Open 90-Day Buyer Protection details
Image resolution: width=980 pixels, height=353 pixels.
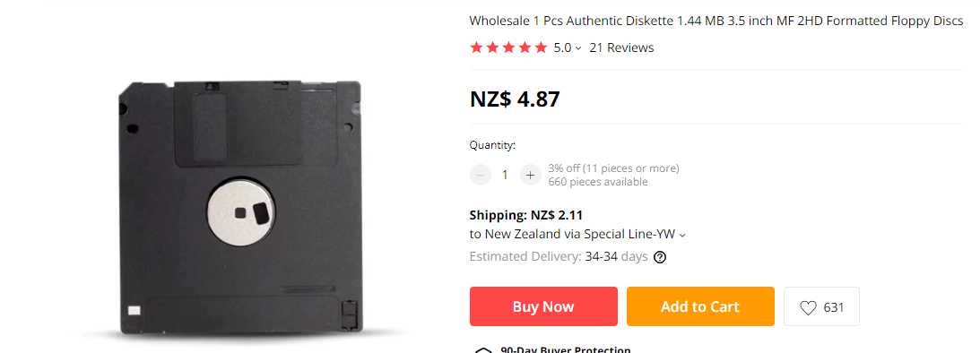click(x=565, y=349)
